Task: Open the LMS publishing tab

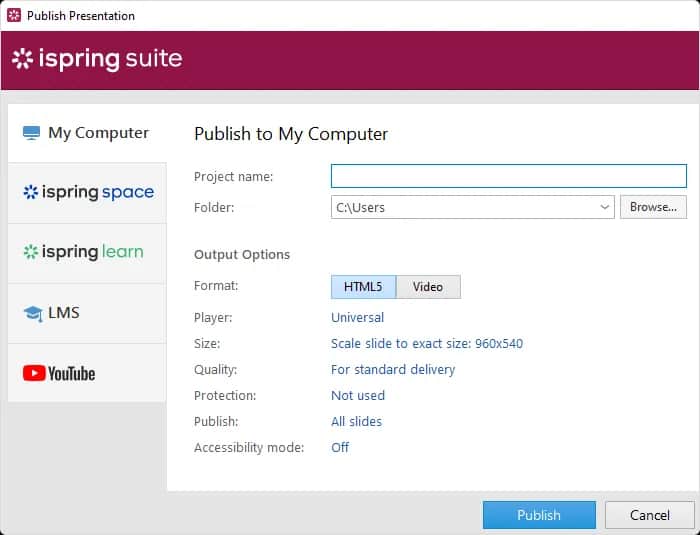Action: click(x=87, y=313)
